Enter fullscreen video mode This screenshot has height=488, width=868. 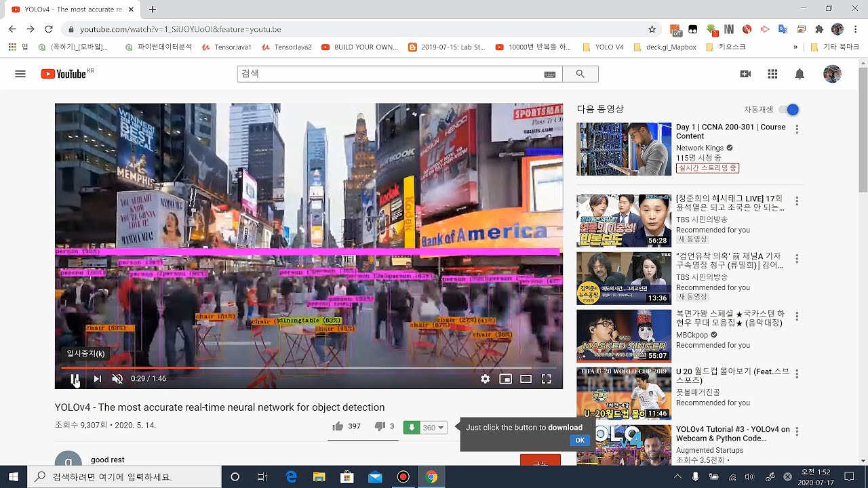pyautogui.click(x=547, y=379)
